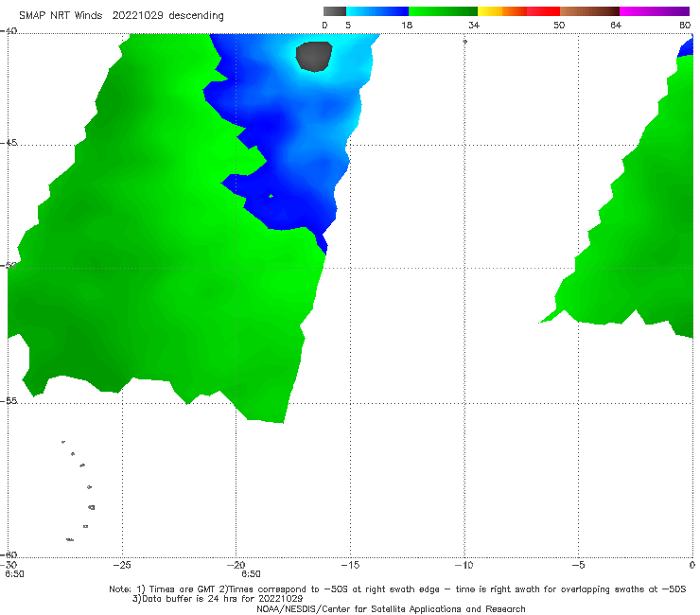Click the longitude axis label '-25'
The image size is (700, 615).
122,565
